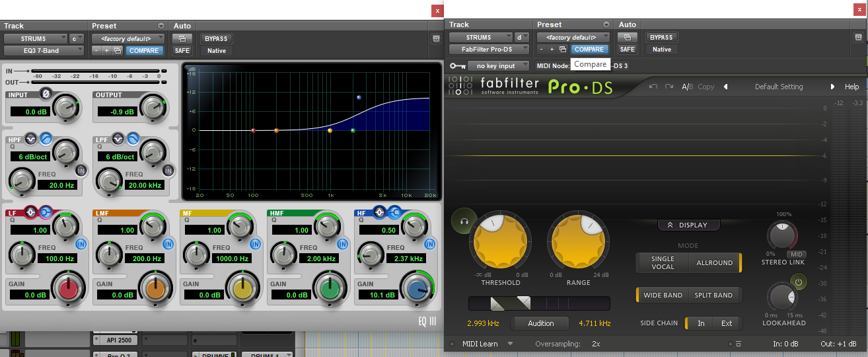Click the orange LMF node on EQ graph

pyautogui.click(x=276, y=131)
